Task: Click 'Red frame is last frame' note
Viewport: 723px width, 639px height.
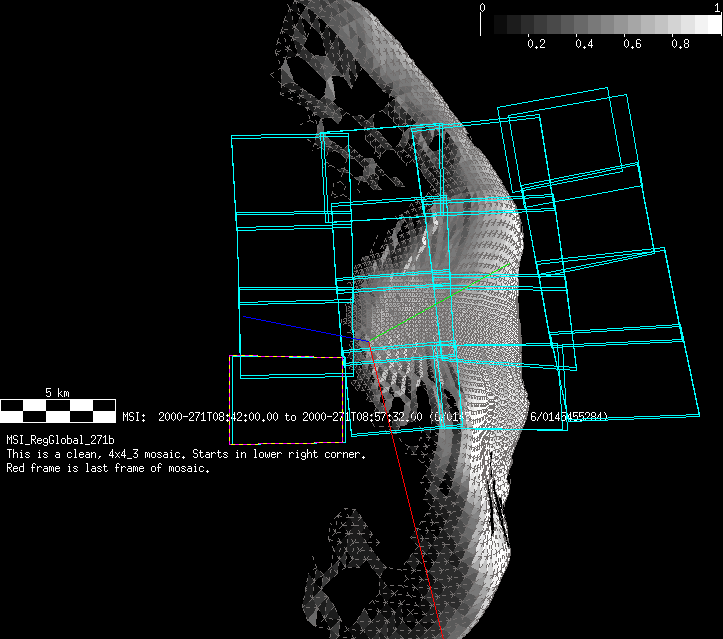Action: [x=108, y=469]
